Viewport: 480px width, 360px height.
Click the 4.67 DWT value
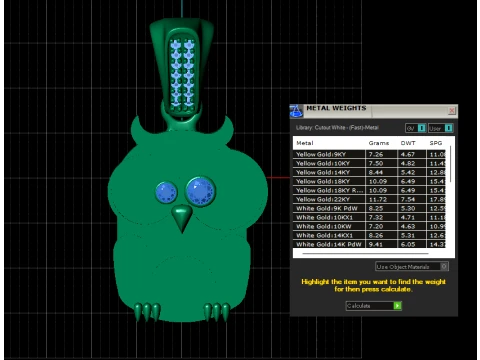[x=408, y=154]
